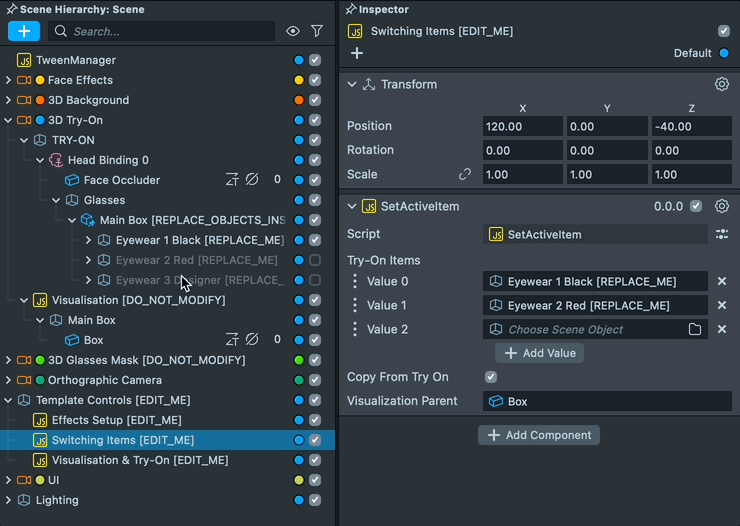Image resolution: width=740 pixels, height=526 pixels.
Task: Click the blue add object plus button
Action: click(x=24, y=31)
